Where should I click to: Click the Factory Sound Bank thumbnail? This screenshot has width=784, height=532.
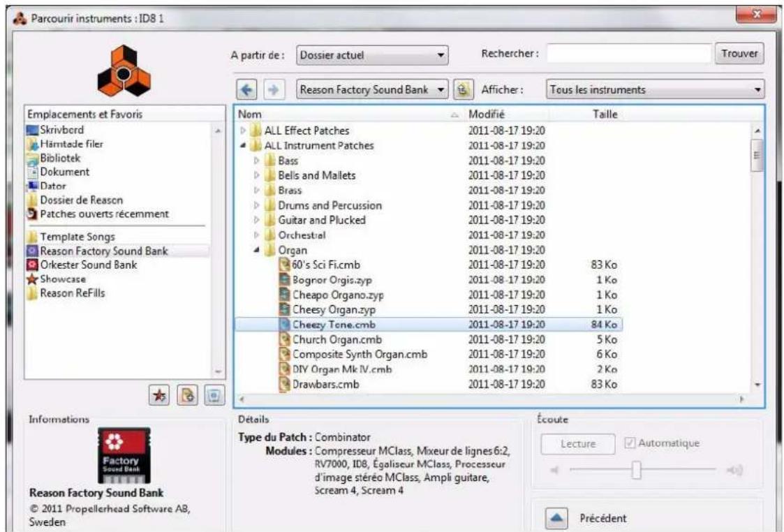coord(124,455)
